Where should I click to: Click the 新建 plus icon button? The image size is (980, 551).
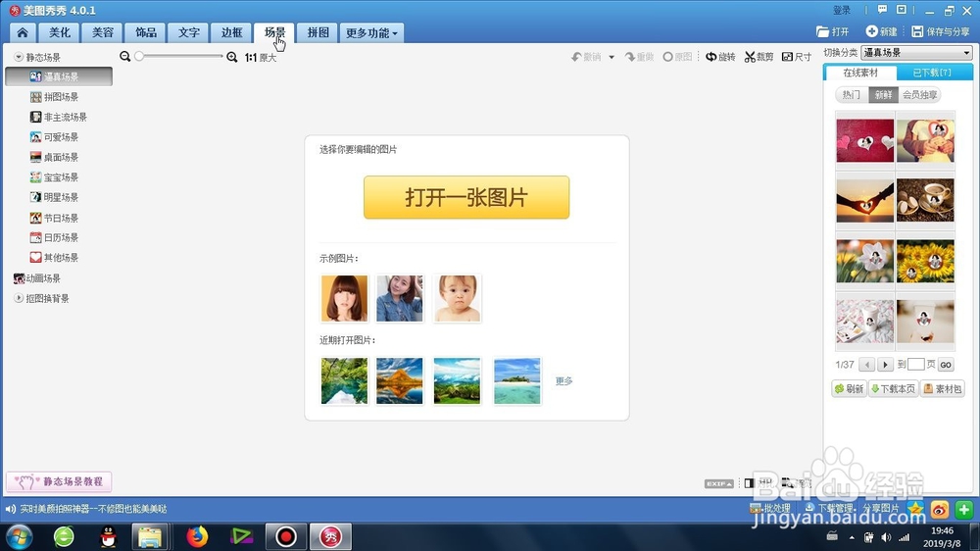point(881,31)
